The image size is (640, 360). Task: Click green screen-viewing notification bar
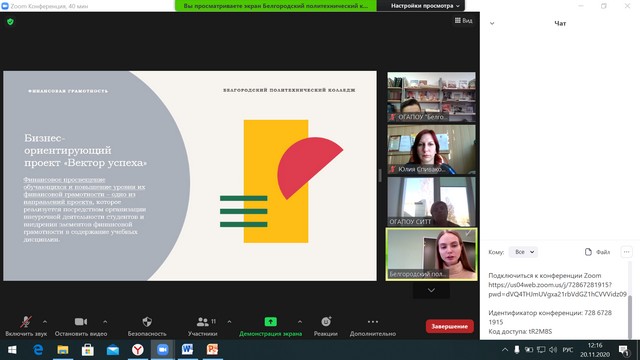click(276, 6)
